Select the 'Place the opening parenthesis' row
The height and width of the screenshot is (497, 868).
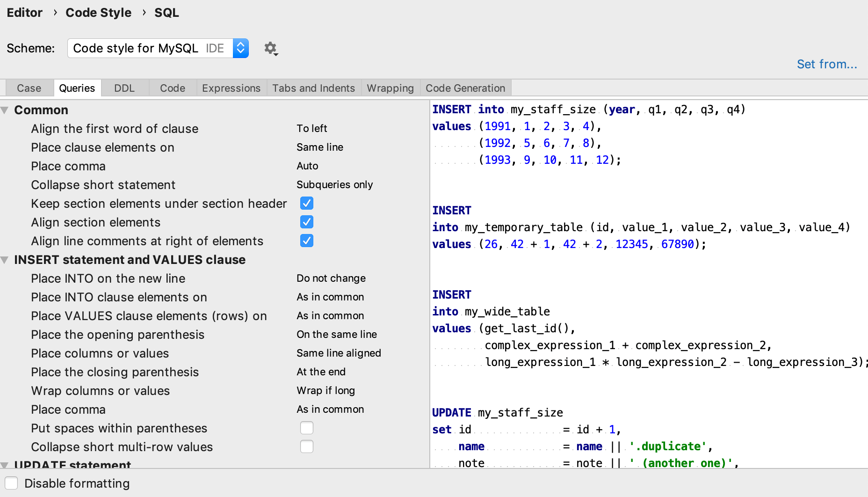[215, 334]
